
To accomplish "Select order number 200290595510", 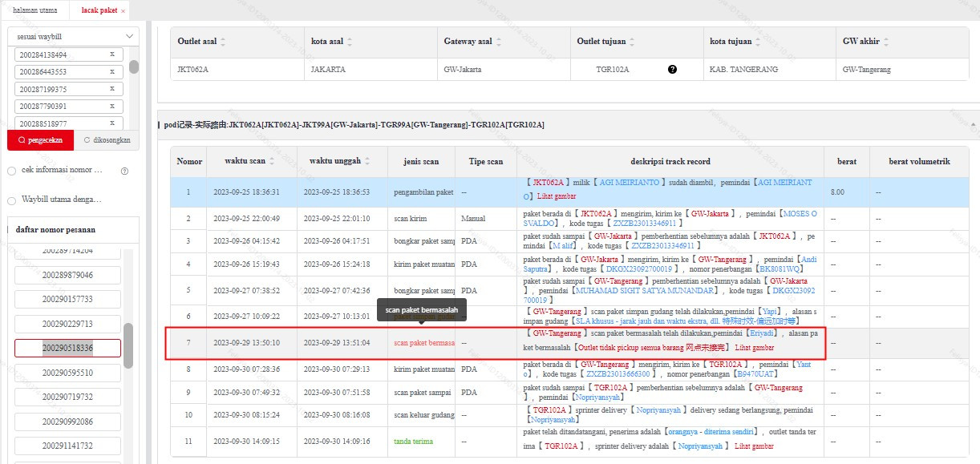I will [67, 373].
